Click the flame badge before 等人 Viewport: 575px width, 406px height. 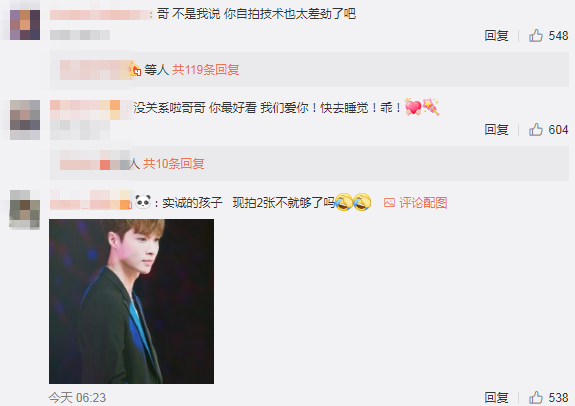(135, 69)
